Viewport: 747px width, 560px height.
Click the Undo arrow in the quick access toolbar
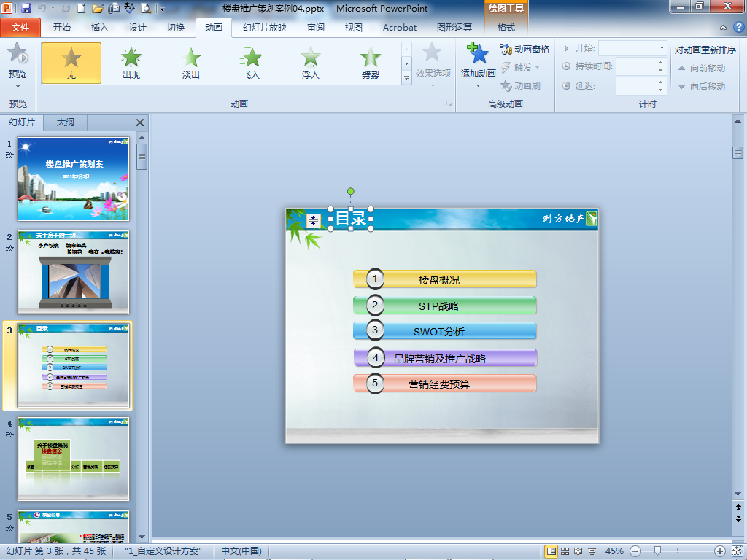click(x=42, y=8)
